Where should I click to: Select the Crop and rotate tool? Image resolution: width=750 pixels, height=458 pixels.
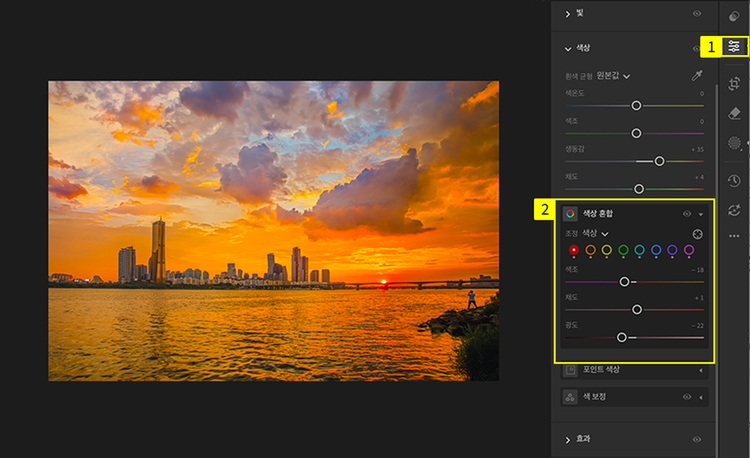coord(734,84)
